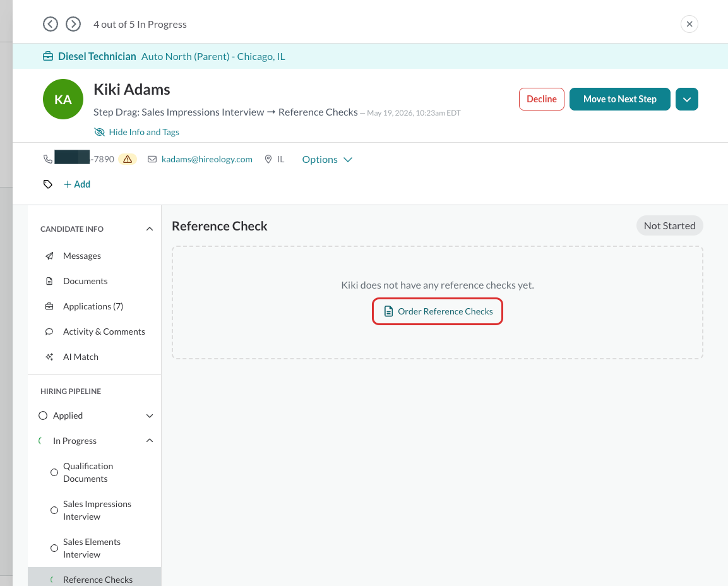The width and height of the screenshot is (728, 586).
Task: Click circle beside Sales Impressions Interview
Action: [54, 510]
